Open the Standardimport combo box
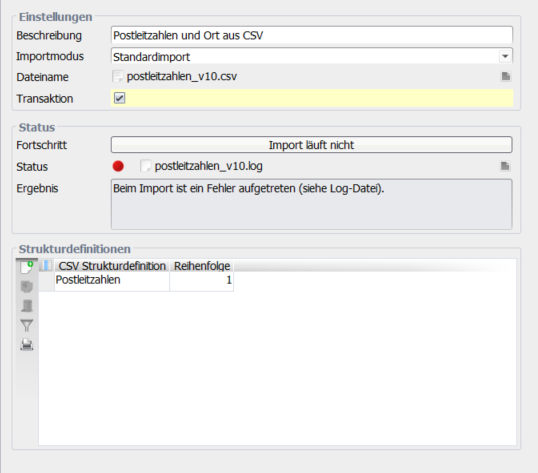 click(312, 56)
